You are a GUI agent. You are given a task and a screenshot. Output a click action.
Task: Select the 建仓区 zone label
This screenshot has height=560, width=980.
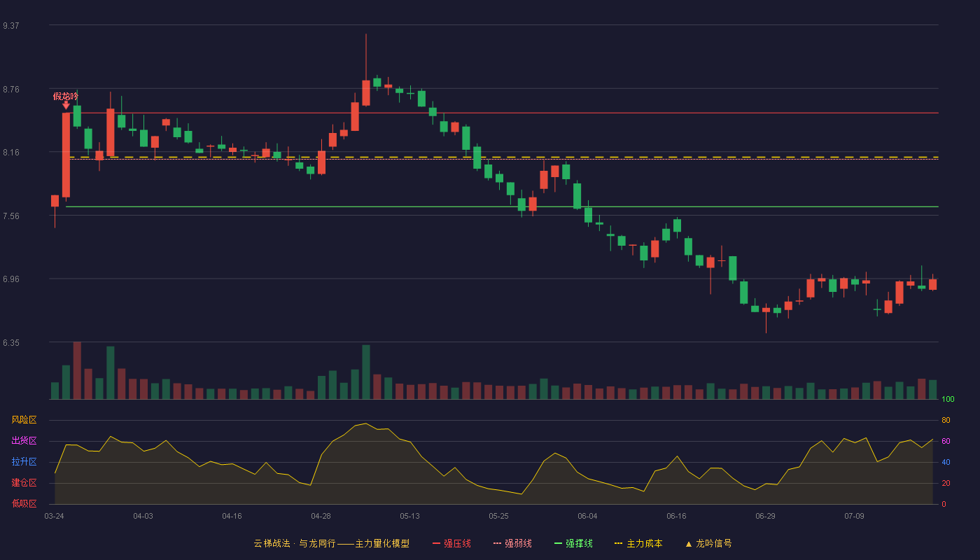pos(24,483)
